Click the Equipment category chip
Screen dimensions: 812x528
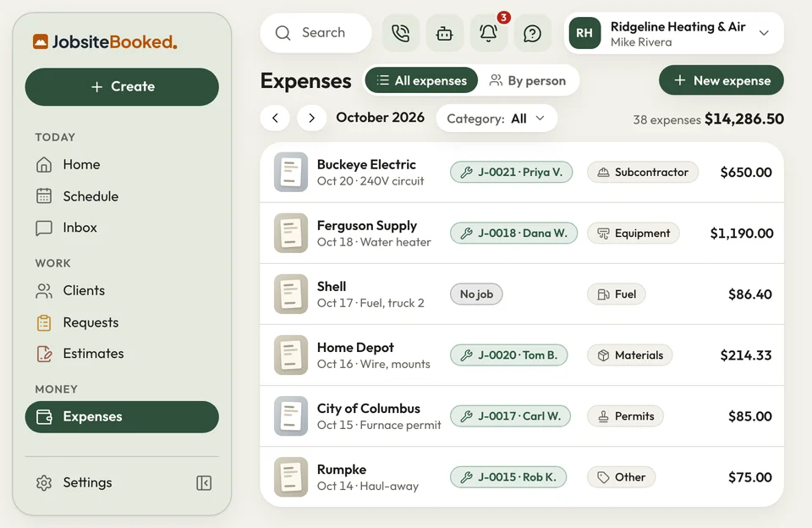click(634, 234)
